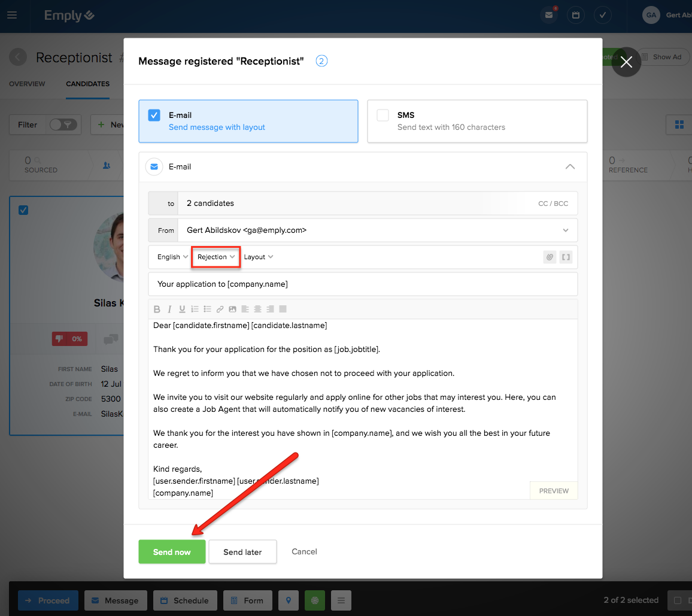
Task: Expand the Layout dropdown
Action: [259, 257]
